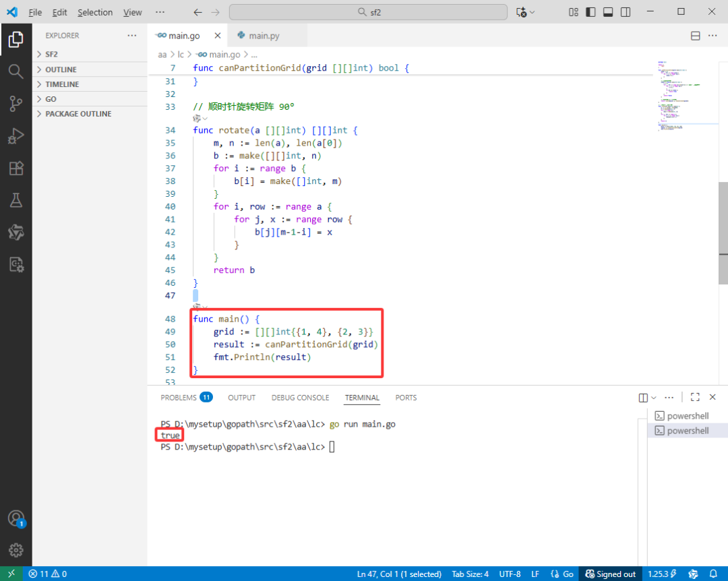Image resolution: width=728 pixels, height=581 pixels.
Task: Click UTF-8 encoding status item
Action: (x=510, y=574)
